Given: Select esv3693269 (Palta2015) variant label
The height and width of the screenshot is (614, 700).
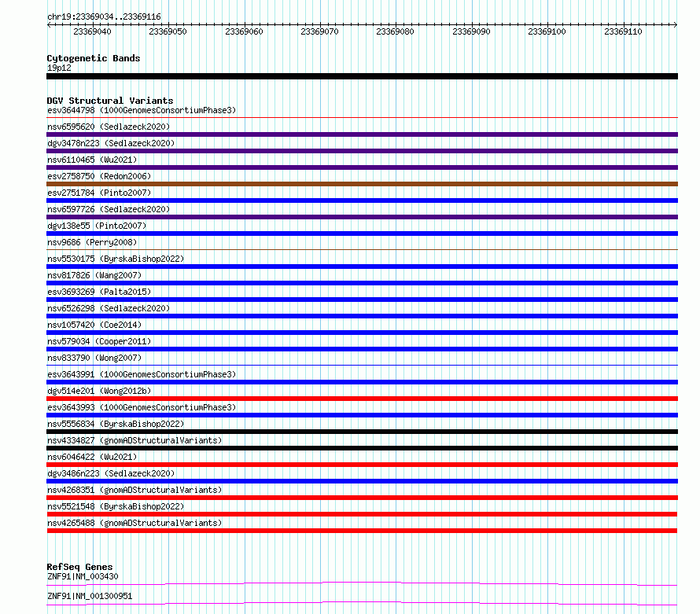Looking at the screenshot, I should [99, 292].
